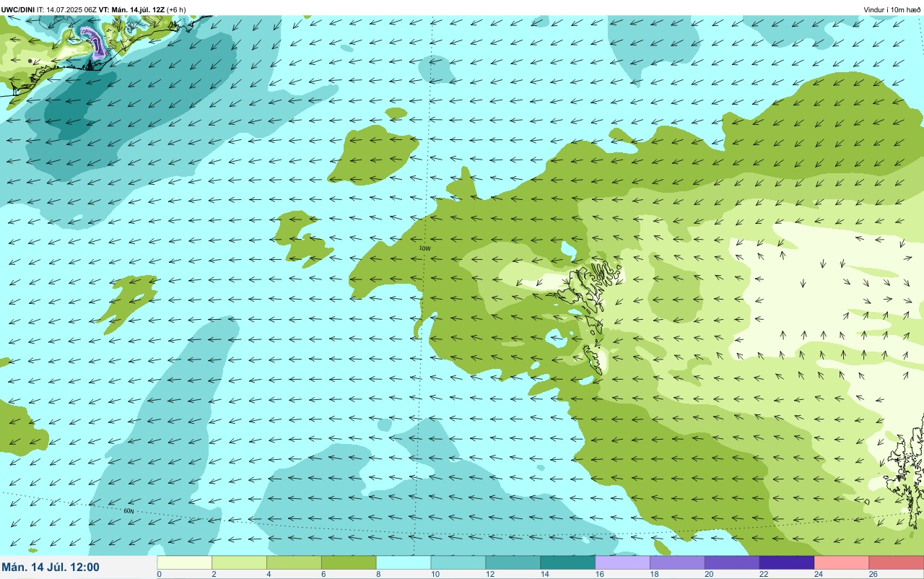924x579 pixels.
Task: Select the 18–20 medium purple legend swatch
Action: coord(678,562)
